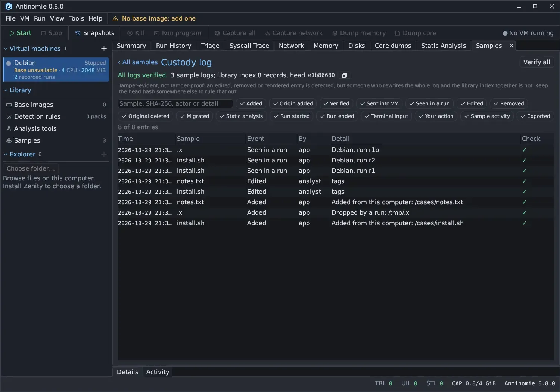The width and height of the screenshot is (560, 392).
Task: Click No base image: add one
Action: click(x=159, y=19)
